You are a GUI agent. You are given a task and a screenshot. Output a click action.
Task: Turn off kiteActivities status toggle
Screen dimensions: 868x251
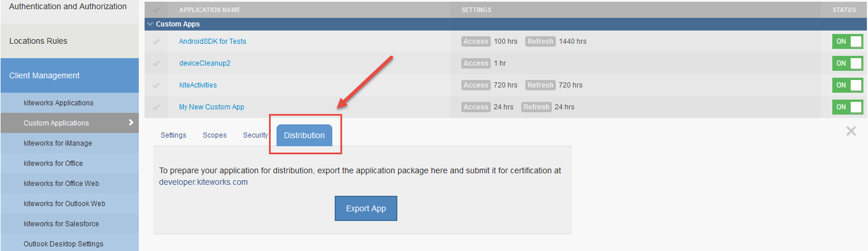[847, 85]
